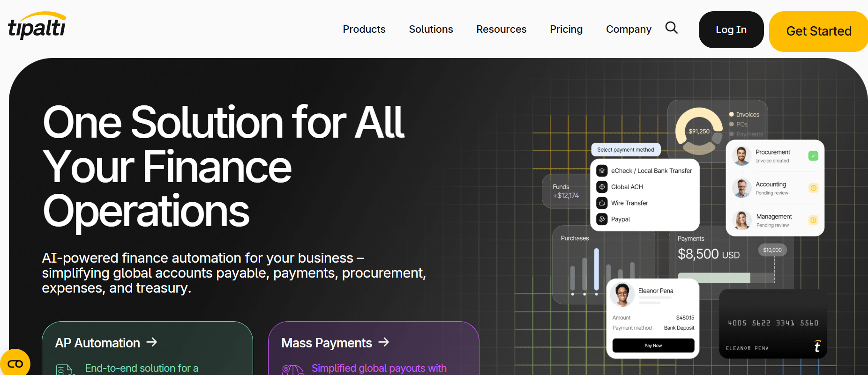This screenshot has width=868, height=375.
Task: Open the Resources menu
Action: point(501,29)
